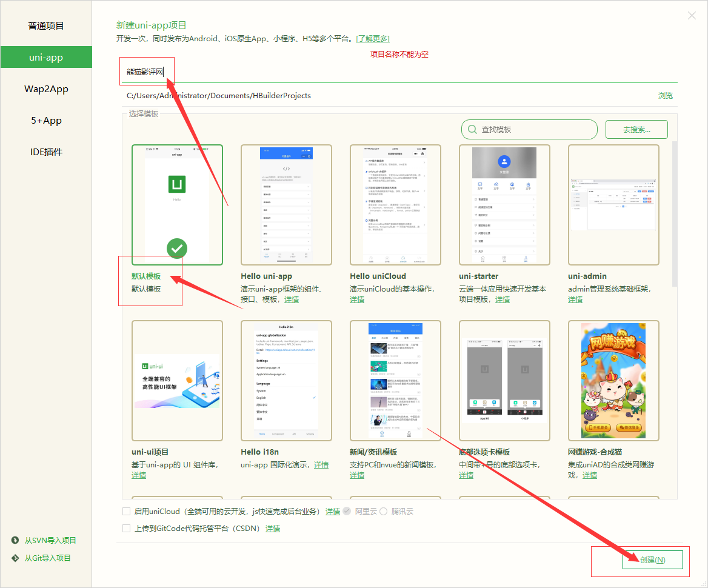The image size is (708, 588).
Task: Open the 了解更多 link
Action: [373, 39]
